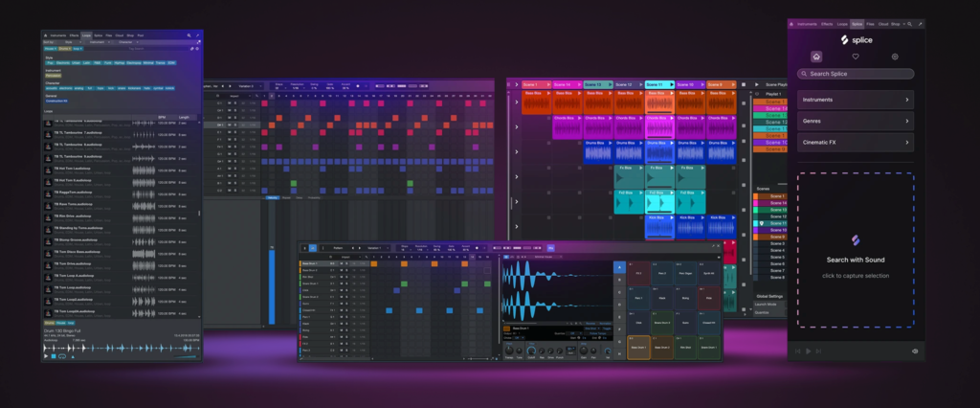Open Splice home via the highlighted house icon
Screen dimensions: 980x408
point(816,57)
